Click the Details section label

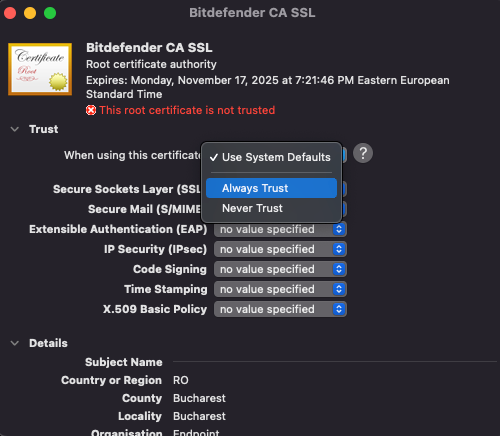point(48,343)
